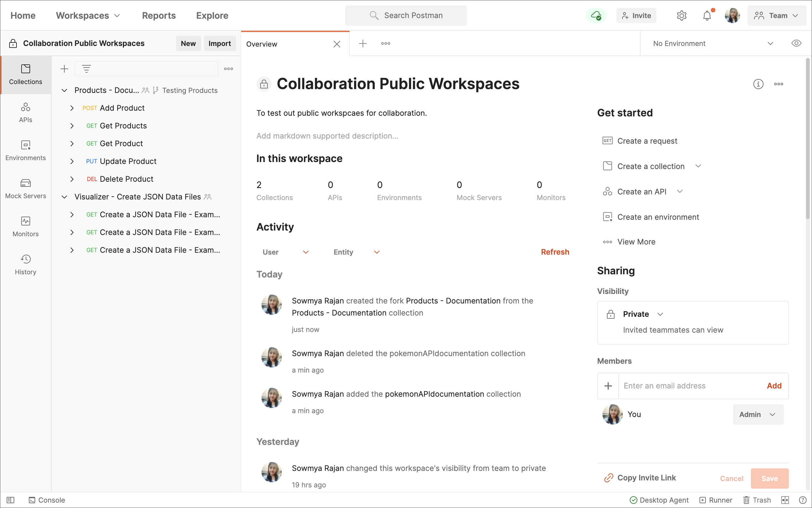The width and height of the screenshot is (812, 508).
Task: Expand Create an API chevron
Action: point(680,192)
